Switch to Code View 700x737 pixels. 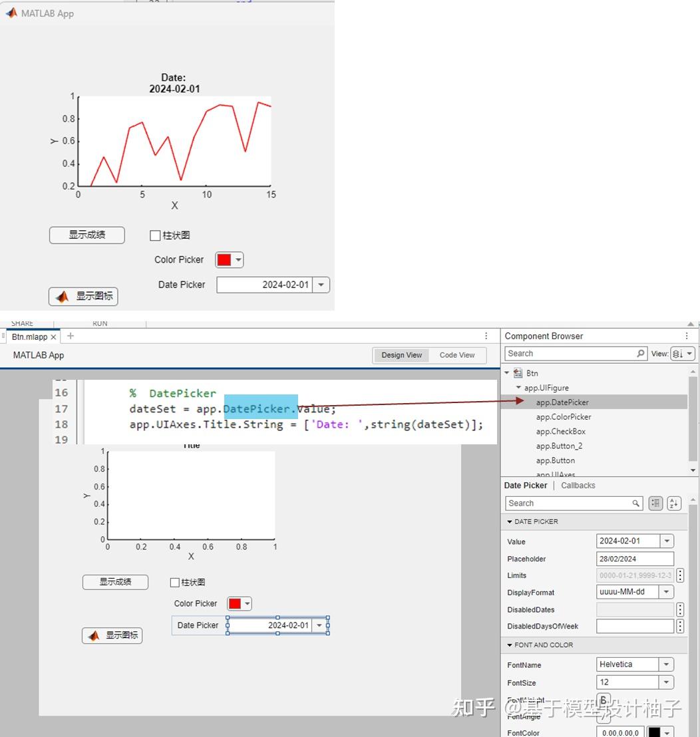pyautogui.click(x=457, y=355)
